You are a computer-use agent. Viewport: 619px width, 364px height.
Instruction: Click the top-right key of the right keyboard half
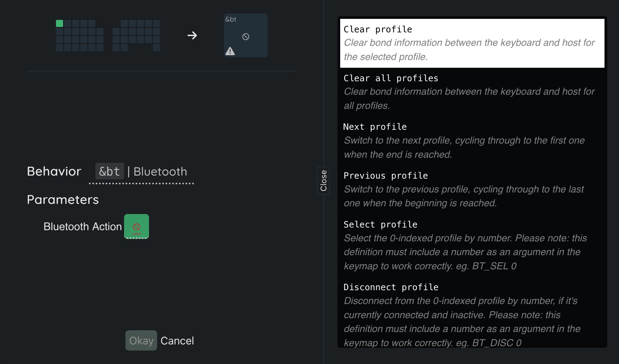pyautogui.click(x=156, y=23)
